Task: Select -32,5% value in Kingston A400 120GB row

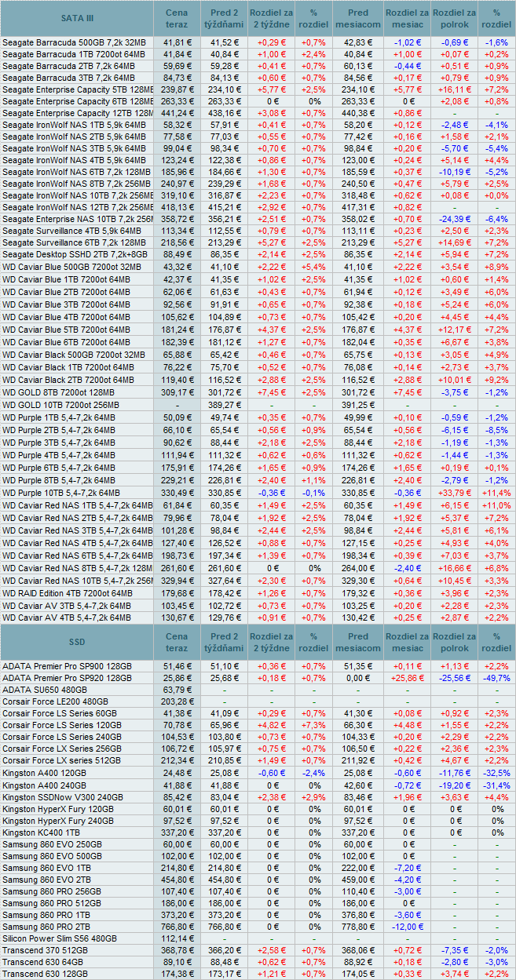Action: 496,774
